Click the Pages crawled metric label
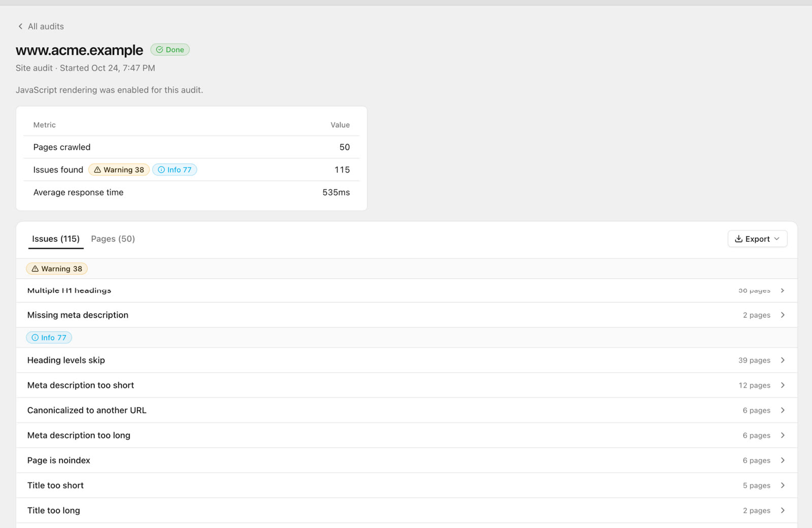Viewport: 812px width, 528px height. pyautogui.click(x=62, y=147)
